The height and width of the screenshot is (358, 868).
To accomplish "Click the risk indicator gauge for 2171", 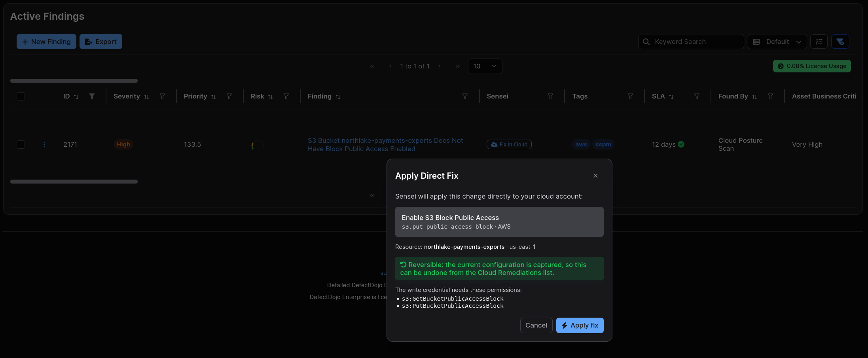I will [258, 145].
